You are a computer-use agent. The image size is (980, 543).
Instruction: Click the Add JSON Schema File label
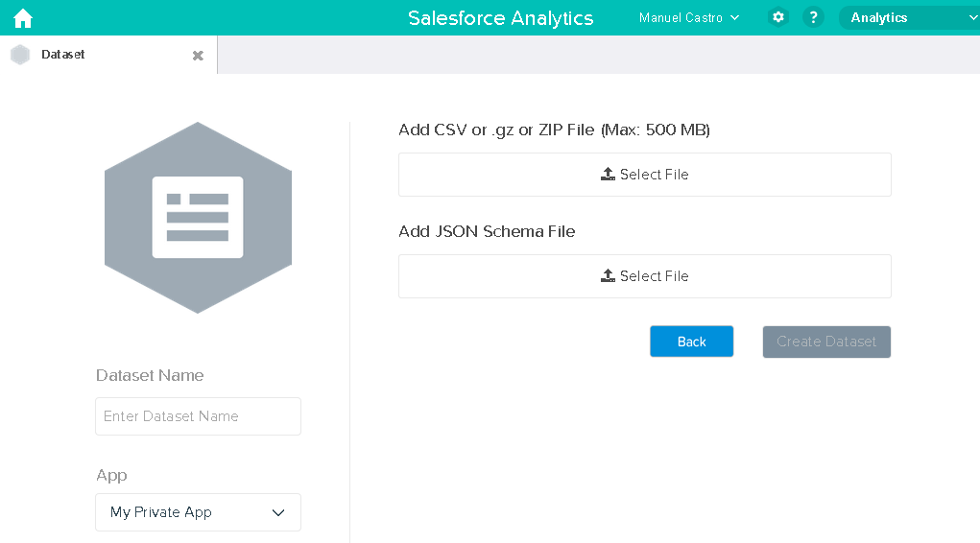click(487, 232)
